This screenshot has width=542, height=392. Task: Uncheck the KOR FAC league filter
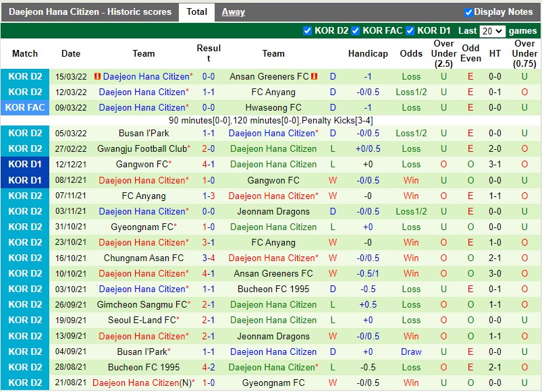click(x=355, y=31)
